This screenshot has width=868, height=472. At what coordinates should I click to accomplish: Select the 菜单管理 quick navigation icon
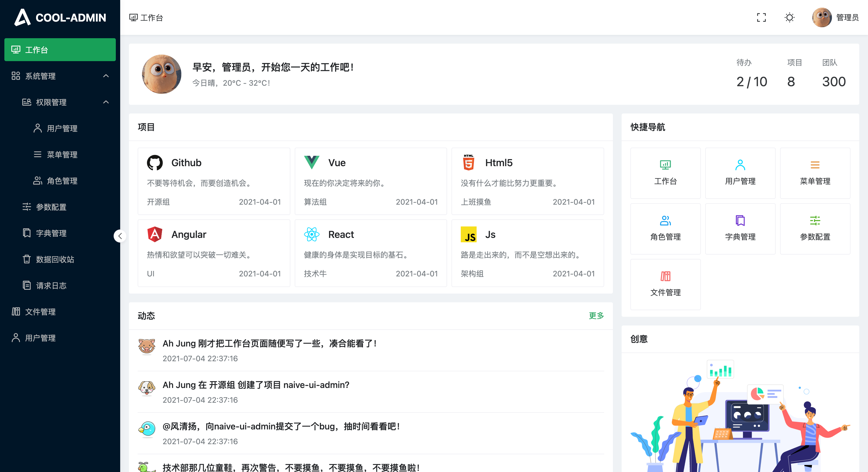tap(815, 173)
